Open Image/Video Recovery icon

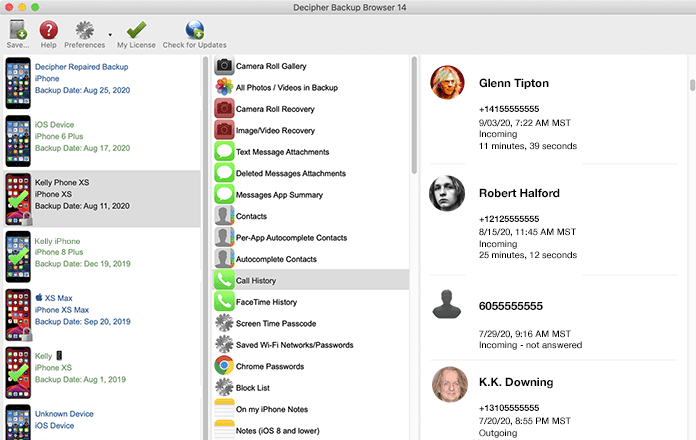click(x=224, y=130)
